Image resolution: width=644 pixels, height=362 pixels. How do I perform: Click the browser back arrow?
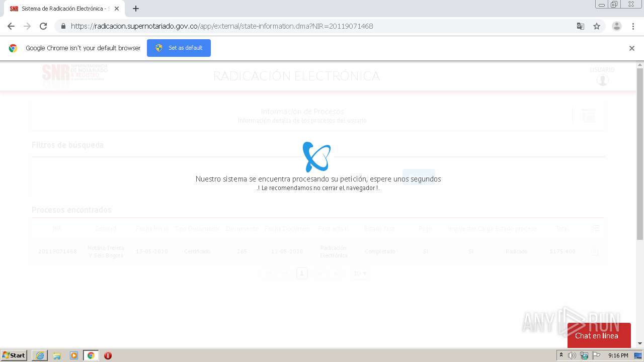(11, 26)
